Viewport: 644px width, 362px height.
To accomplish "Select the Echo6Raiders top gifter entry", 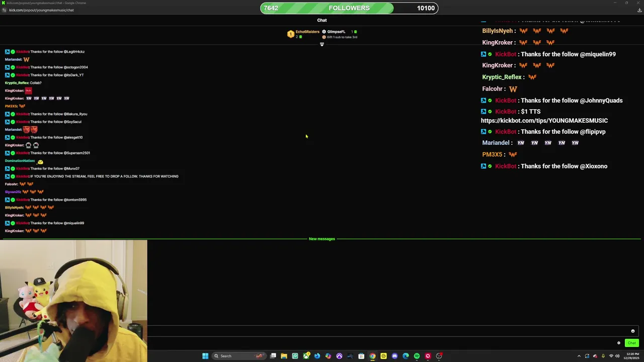I will pos(303,34).
